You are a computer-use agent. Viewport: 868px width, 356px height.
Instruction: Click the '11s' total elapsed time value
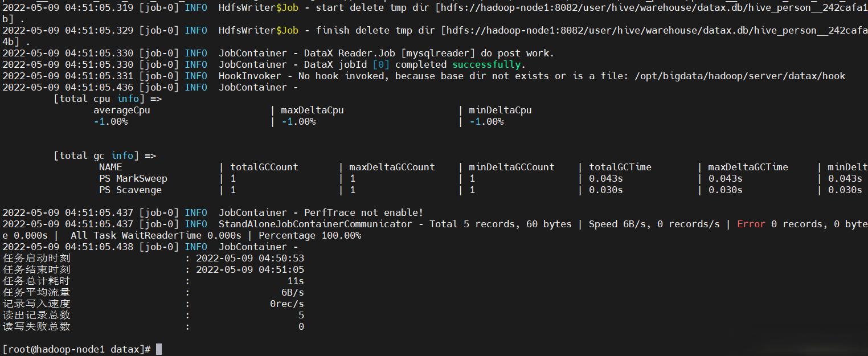pyautogui.click(x=295, y=281)
